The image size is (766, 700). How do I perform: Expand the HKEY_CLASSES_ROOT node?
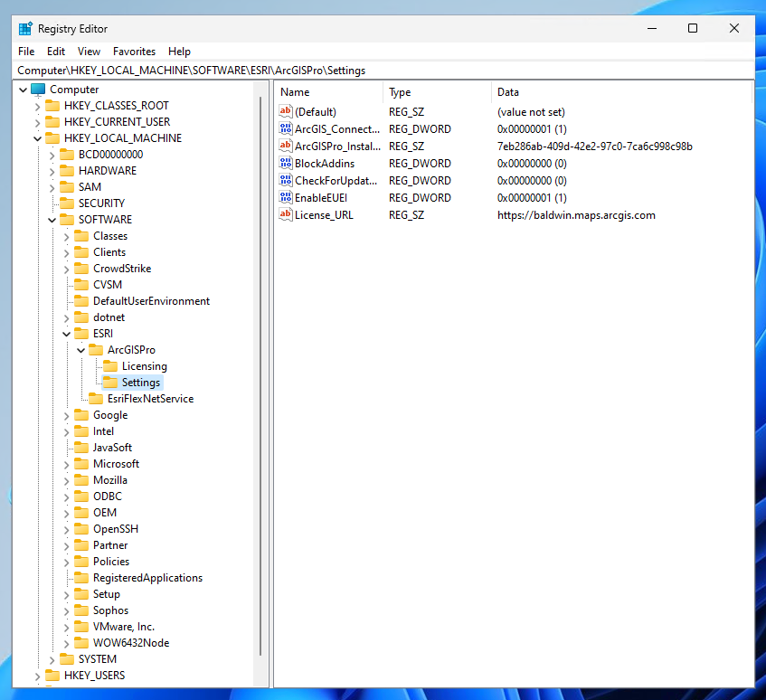[x=38, y=106]
